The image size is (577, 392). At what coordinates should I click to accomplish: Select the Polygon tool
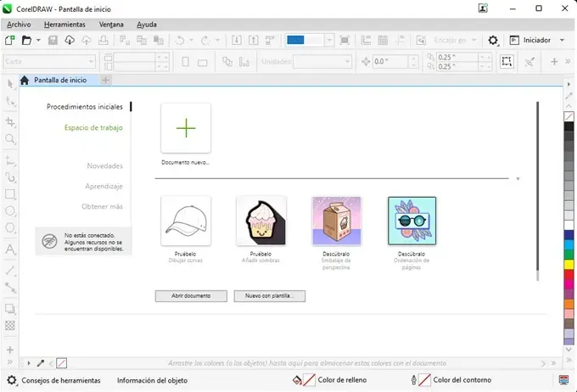click(10, 228)
